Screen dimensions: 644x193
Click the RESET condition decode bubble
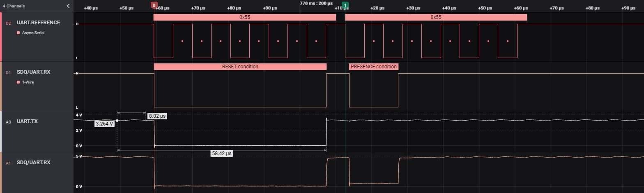point(240,67)
